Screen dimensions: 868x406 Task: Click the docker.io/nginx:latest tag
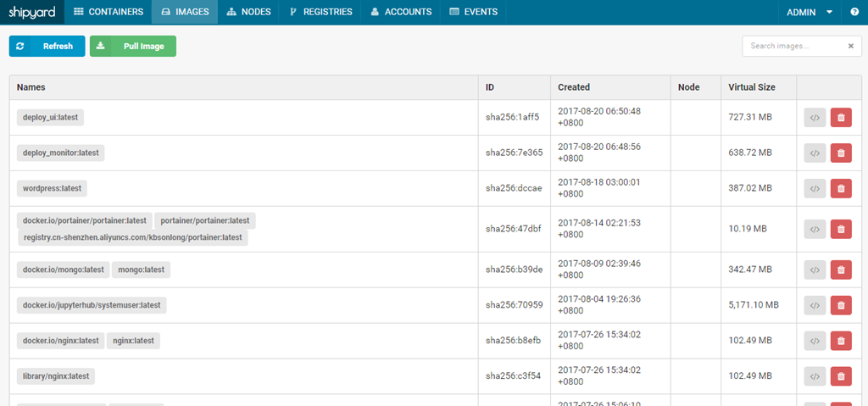(60, 341)
